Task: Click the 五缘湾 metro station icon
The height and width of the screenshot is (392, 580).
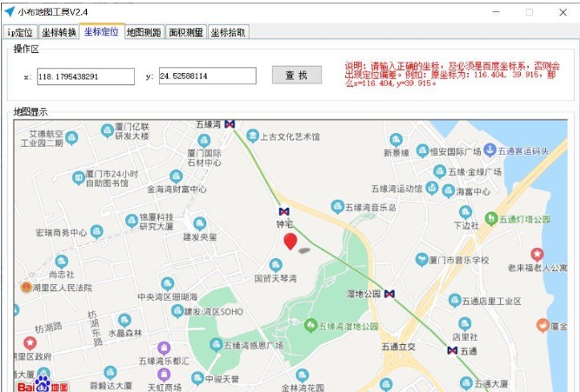Action: coord(230,124)
